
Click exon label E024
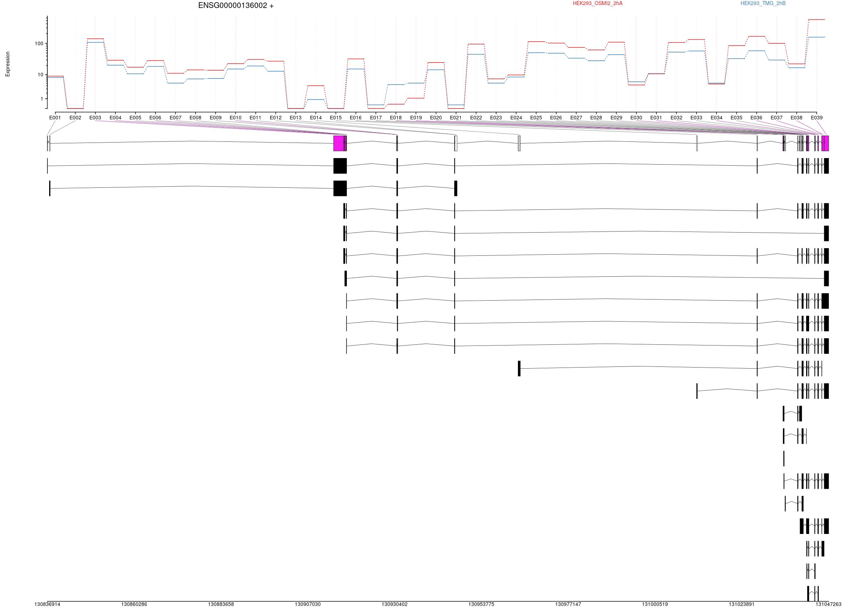coord(516,118)
